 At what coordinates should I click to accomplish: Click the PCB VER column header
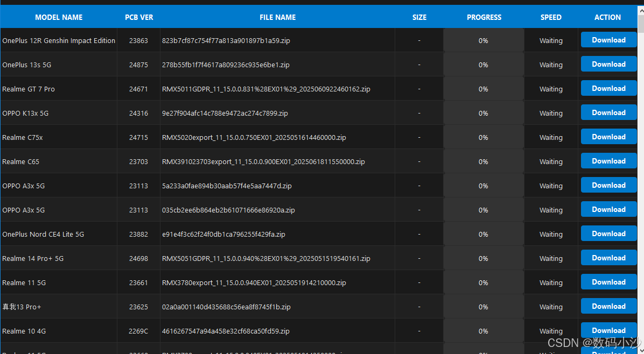139,17
